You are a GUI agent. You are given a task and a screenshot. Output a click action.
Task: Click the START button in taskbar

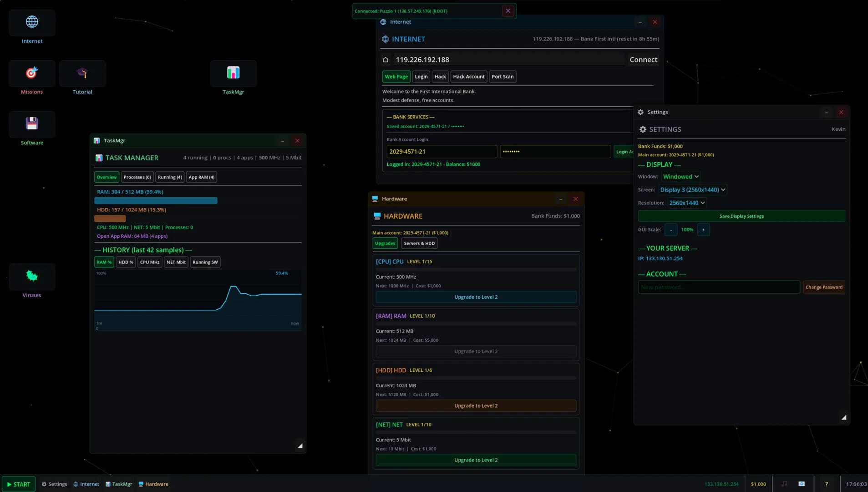click(x=19, y=484)
